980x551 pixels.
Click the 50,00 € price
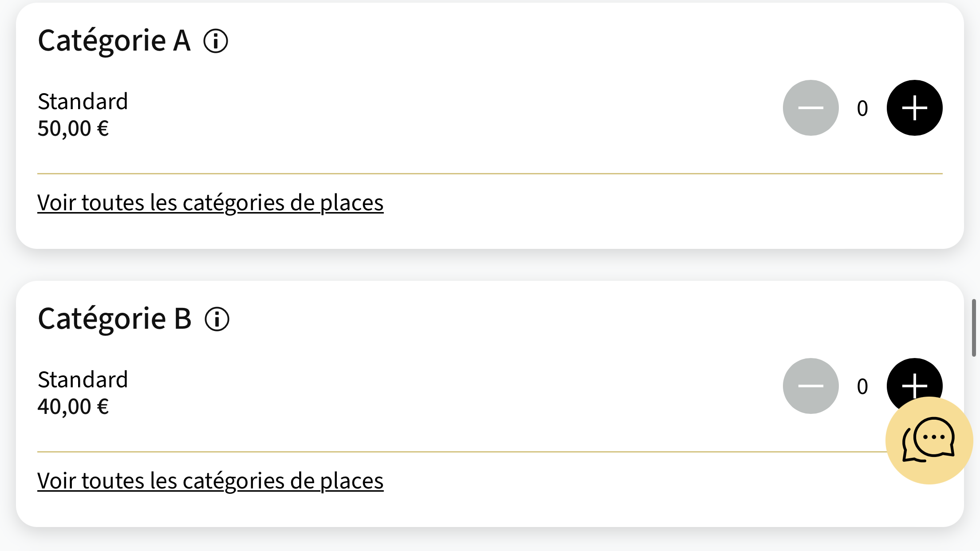(73, 129)
